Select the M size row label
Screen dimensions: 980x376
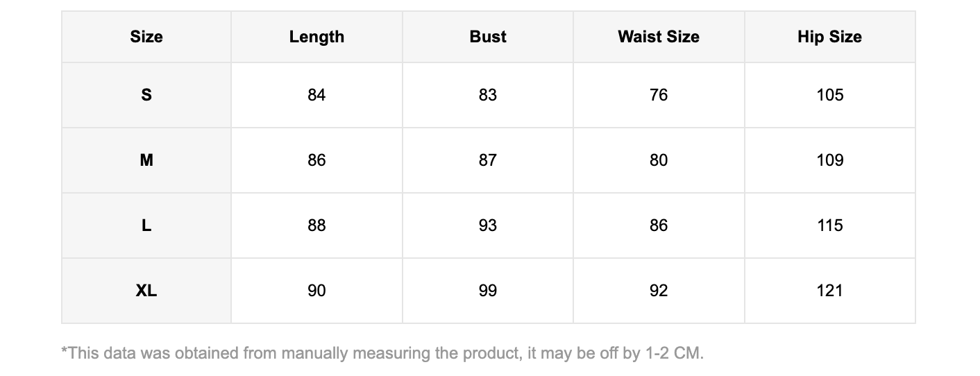pos(146,160)
